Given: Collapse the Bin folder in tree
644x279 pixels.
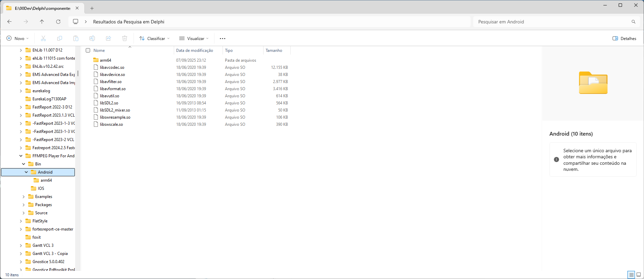Looking at the screenshot, I should [x=24, y=164].
